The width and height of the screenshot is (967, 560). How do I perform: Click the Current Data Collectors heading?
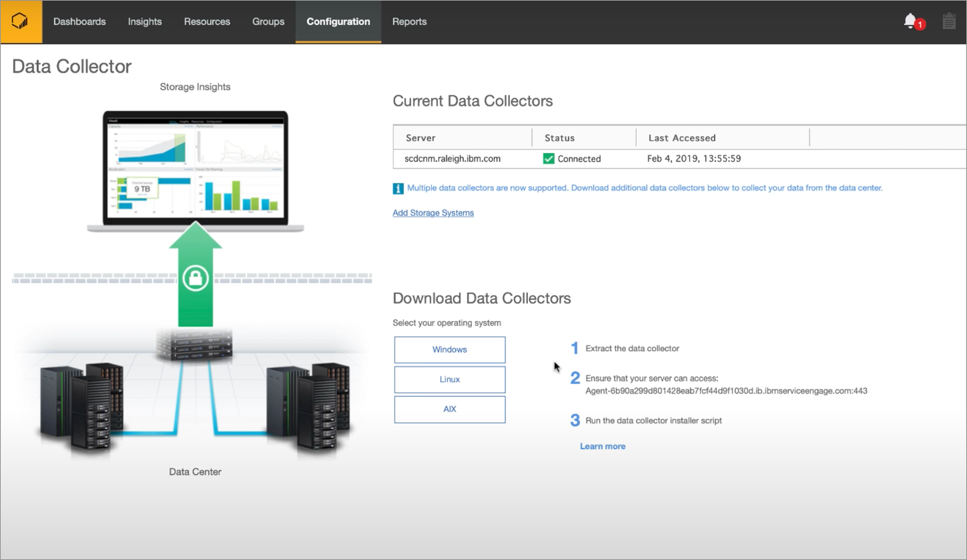coord(472,101)
